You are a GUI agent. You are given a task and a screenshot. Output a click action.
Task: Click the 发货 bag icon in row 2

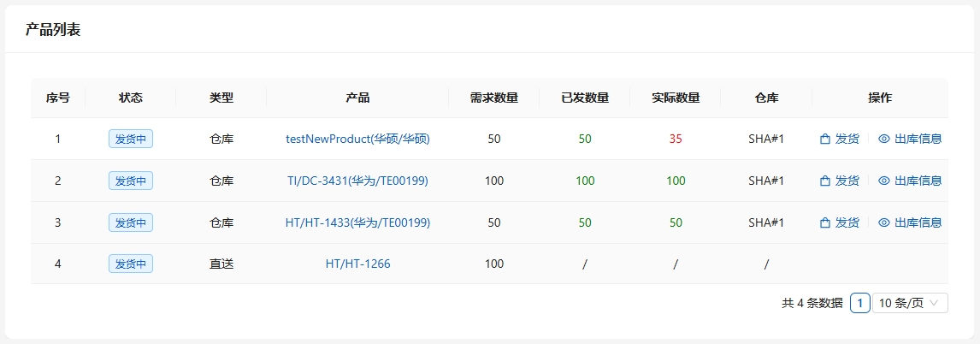825,181
